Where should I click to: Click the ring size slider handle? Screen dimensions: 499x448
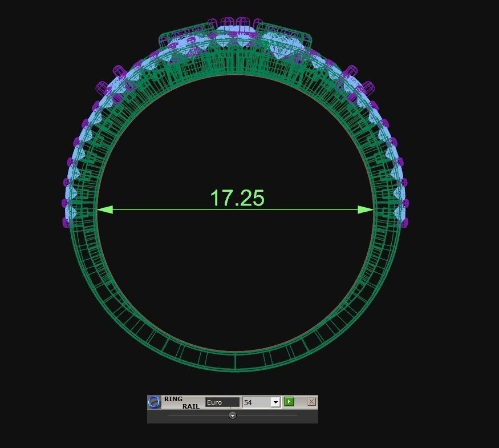pyautogui.click(x=233, y=415)
